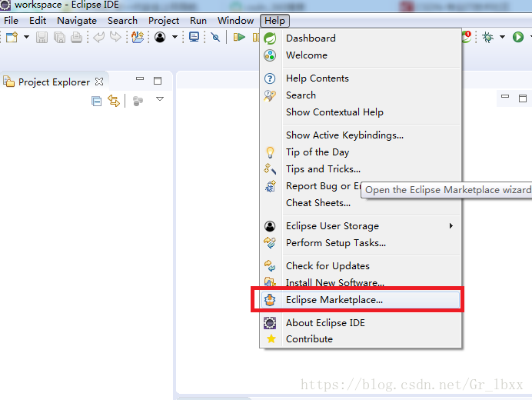
Task: Click the Undo arrow icon
Action: click(98, 37)
